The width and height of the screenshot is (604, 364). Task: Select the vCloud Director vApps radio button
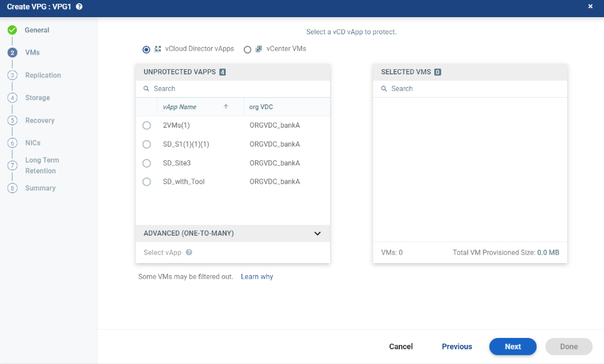point(146,50)
